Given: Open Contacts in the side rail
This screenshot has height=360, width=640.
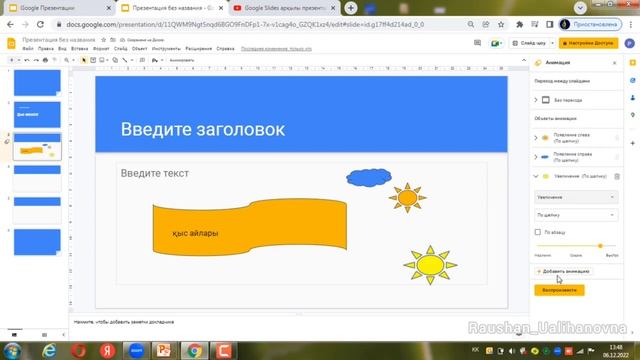Looking at the screenshot, I should point(633,98).
